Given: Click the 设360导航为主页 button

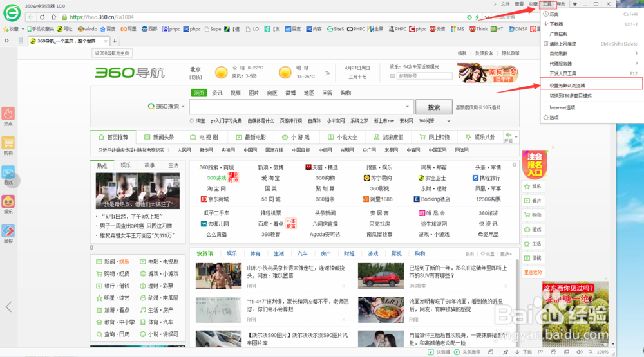Looking at the screenshot, I should [111, 53].
